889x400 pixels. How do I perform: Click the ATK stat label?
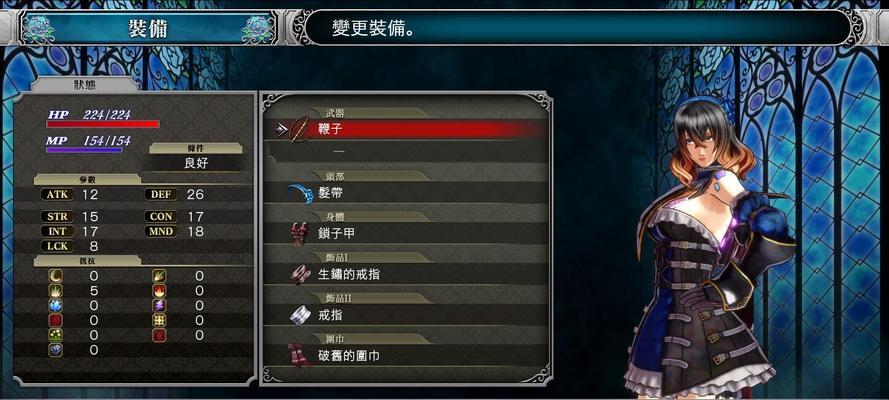click(57, 195)
